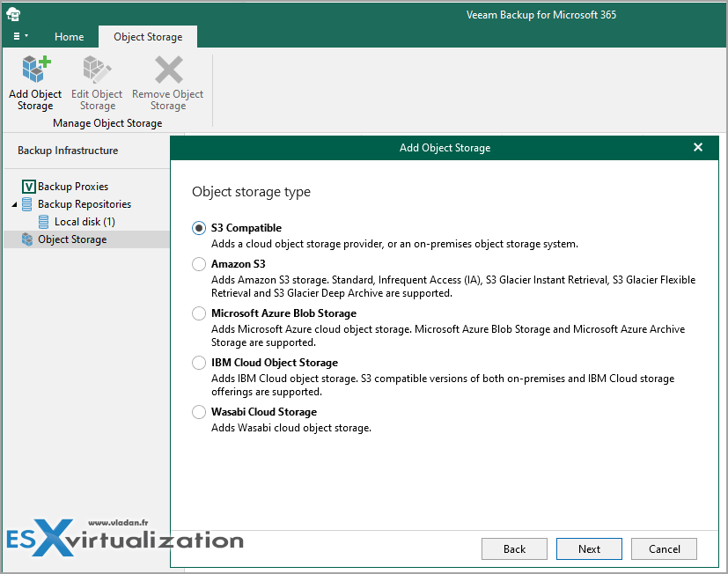Open Local disk (1) repository node

coord(85,222)
